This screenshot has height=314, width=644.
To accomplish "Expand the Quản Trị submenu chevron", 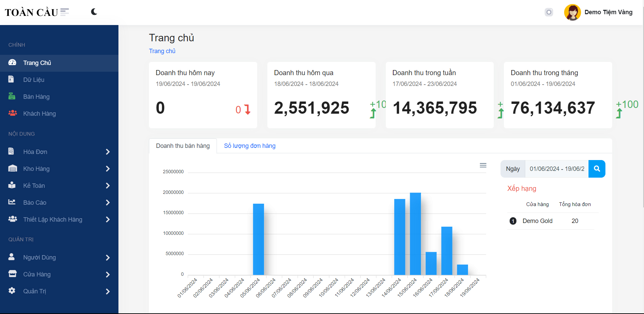I will pos(108,292).
